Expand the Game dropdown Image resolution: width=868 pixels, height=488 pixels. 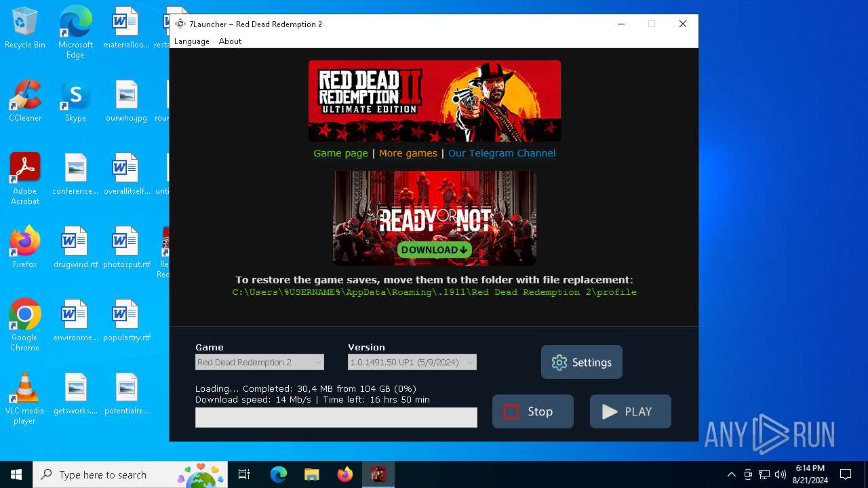pos(260,362)
